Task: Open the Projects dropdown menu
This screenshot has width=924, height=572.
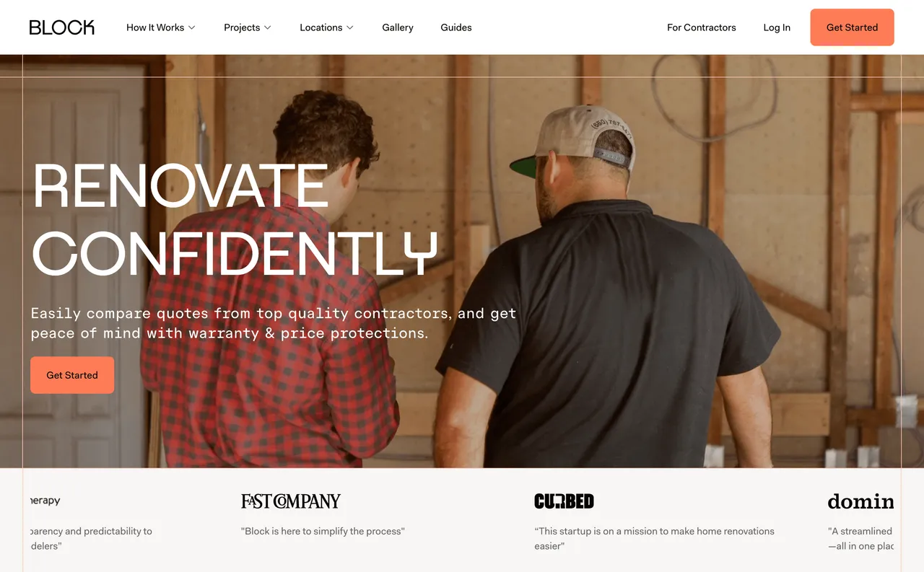Action: (x=248, y=27)
